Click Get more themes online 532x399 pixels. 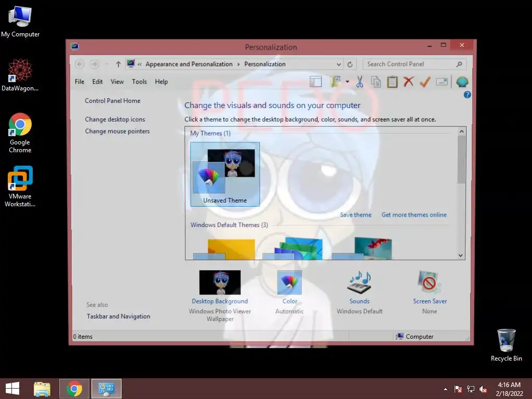tap(414, 215)
